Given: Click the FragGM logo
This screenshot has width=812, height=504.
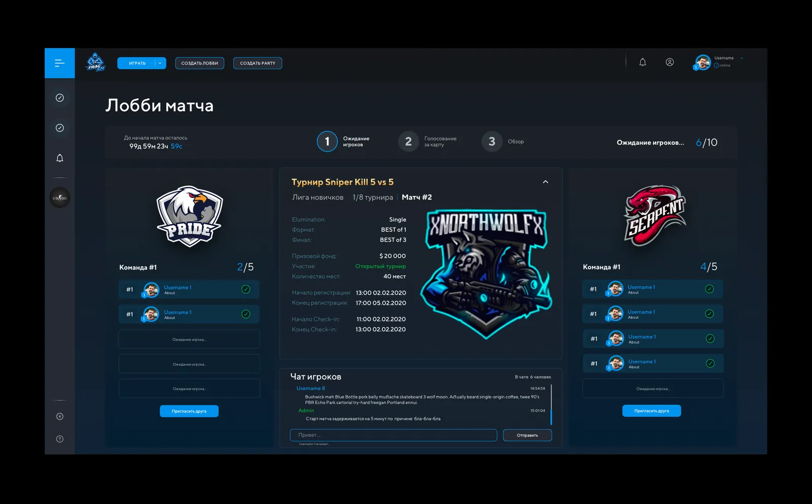Looking at the screenshot, I should click(95, 62).
